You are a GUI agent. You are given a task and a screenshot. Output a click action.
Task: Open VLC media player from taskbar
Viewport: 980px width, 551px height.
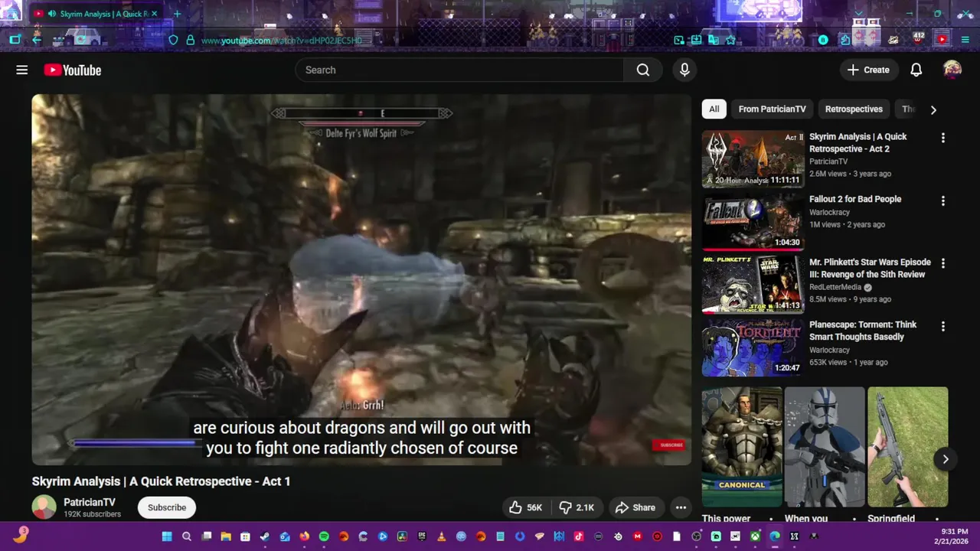point(441,536)
